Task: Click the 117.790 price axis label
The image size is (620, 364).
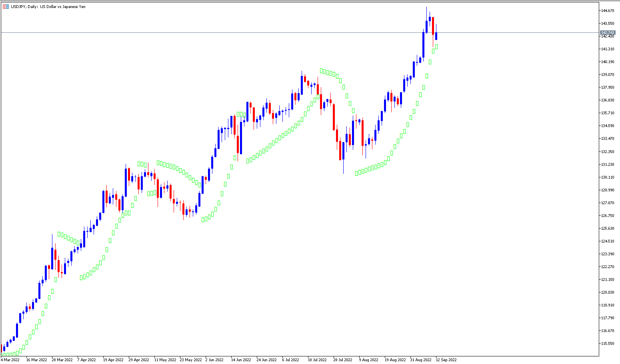Action: [x=608, y=318]
